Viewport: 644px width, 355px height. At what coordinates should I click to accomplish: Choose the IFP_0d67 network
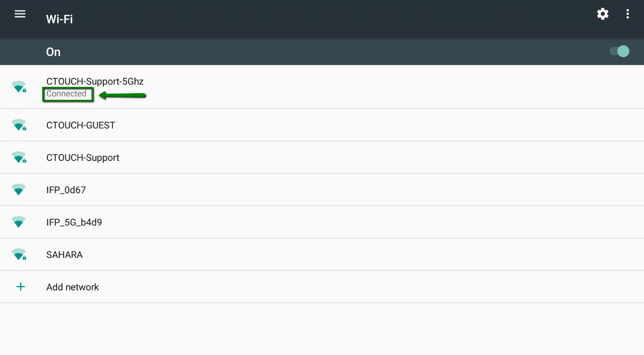click(66, 190)
